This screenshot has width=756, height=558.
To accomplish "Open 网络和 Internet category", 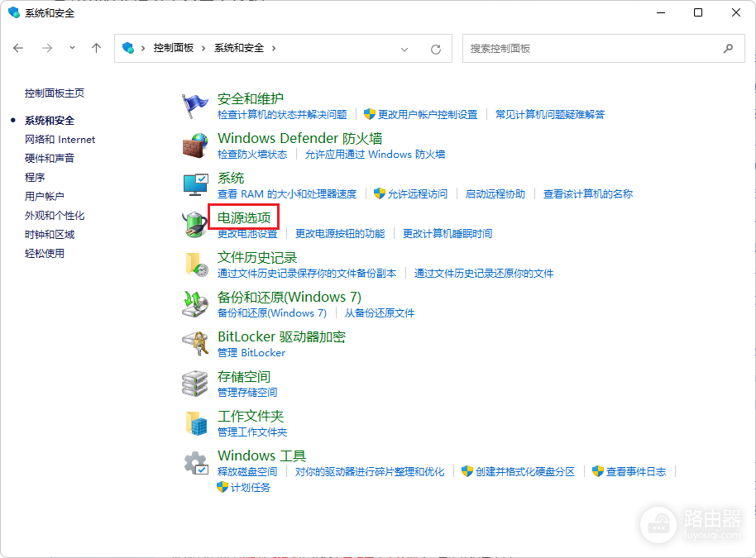I will pos(60,139).
